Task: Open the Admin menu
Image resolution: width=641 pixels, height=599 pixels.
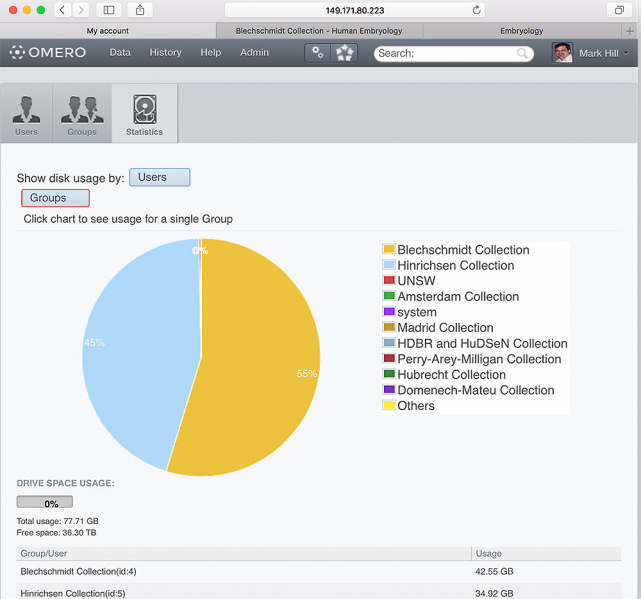Action: point(254,53)
